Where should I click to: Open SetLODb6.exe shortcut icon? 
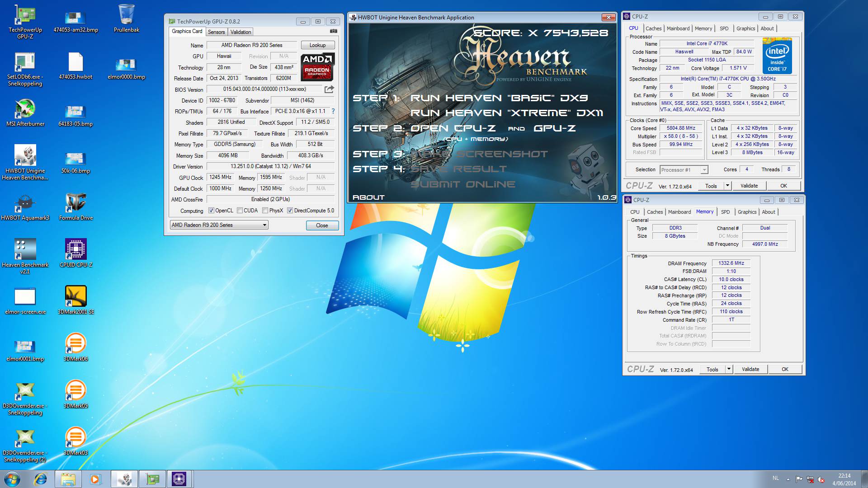pos(25,69)
